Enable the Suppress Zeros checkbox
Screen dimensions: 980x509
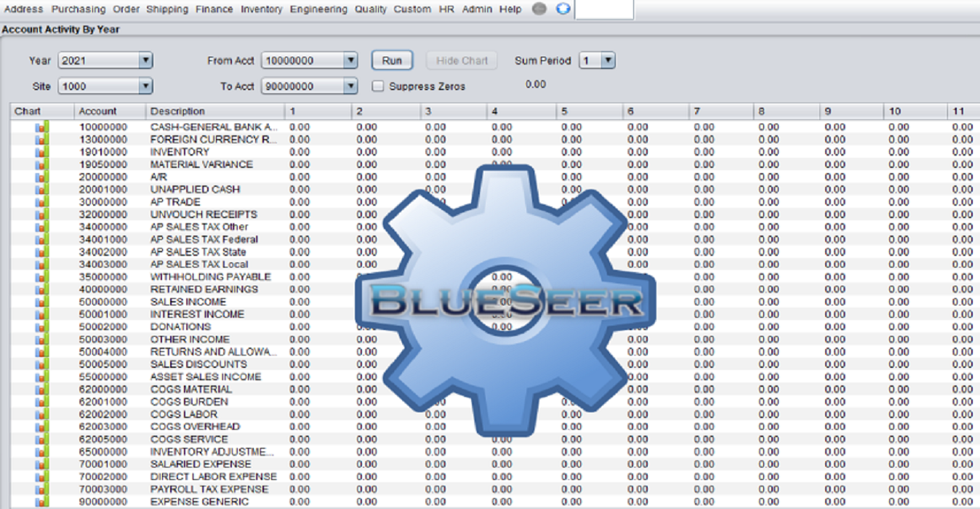(x=378, y=86)
